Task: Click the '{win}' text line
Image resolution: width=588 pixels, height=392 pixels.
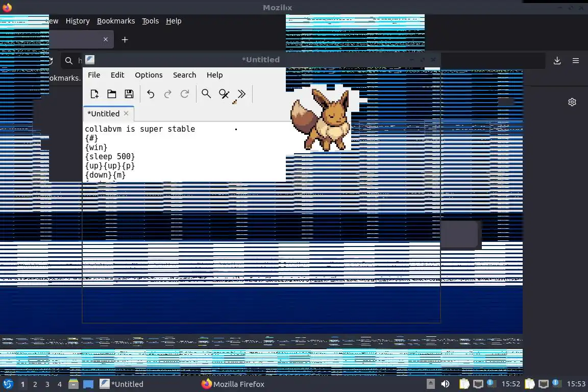Action: 96,148
